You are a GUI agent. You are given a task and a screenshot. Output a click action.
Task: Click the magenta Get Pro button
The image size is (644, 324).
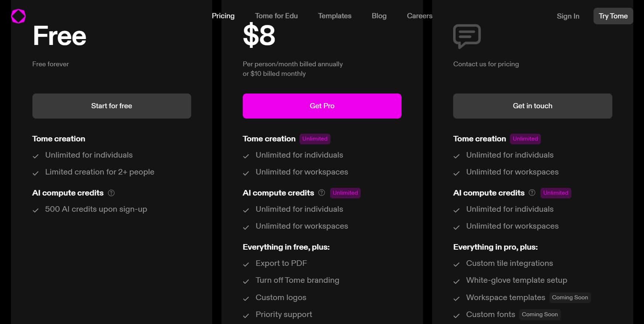(322, 106)
